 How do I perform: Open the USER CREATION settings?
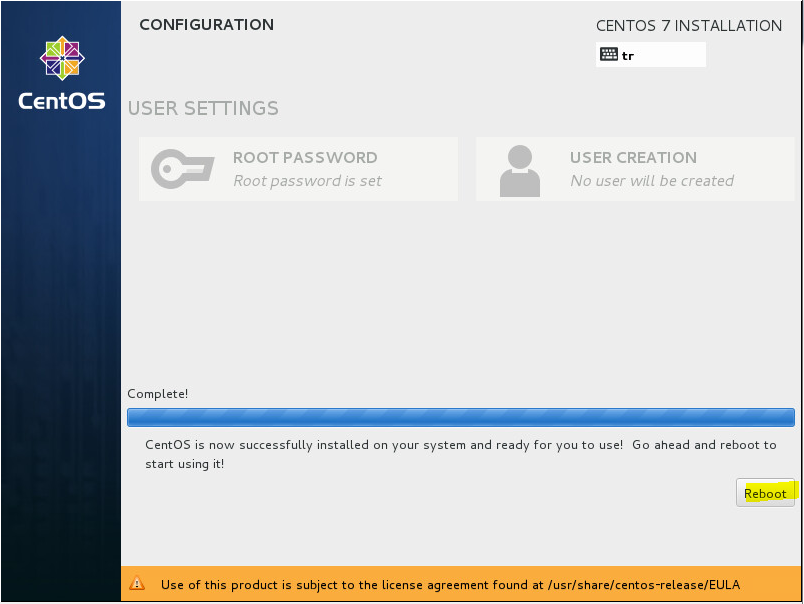coord(635,169)
